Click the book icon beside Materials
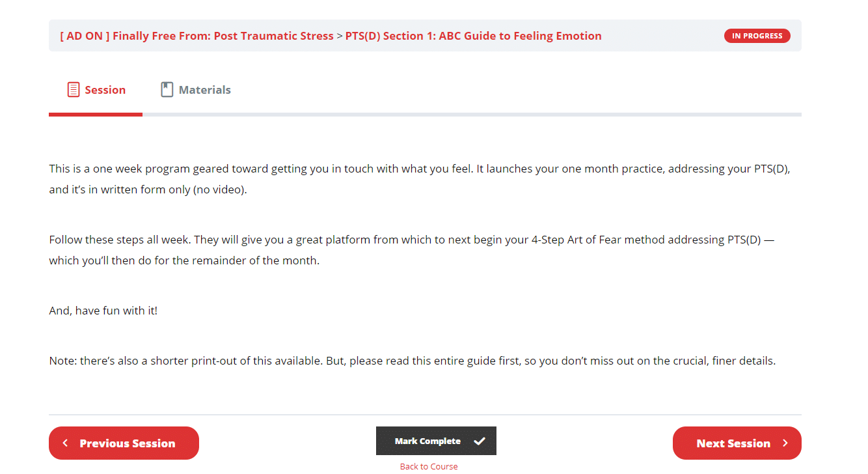The height and width of the screenshot is (474, 868). click(x=167, y=90)
